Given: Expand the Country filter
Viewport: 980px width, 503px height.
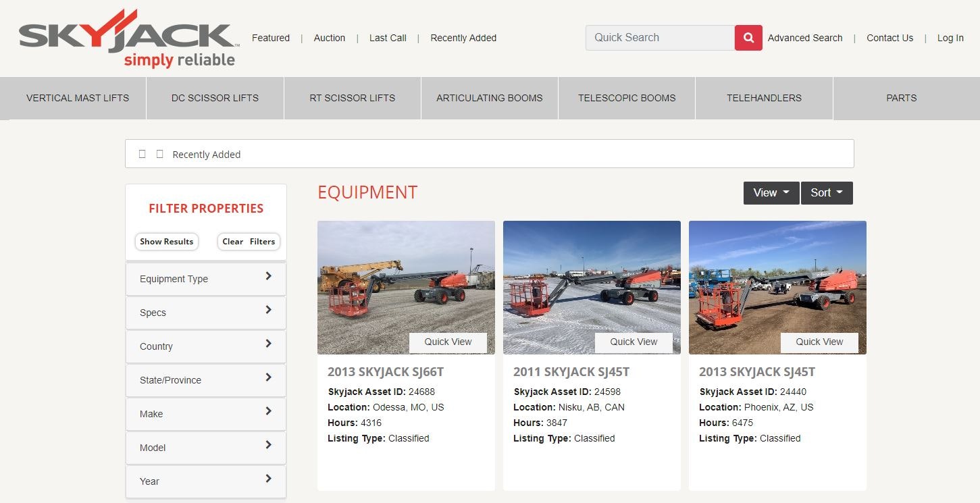Looking at the screenshot, I should tap(205, 346).
